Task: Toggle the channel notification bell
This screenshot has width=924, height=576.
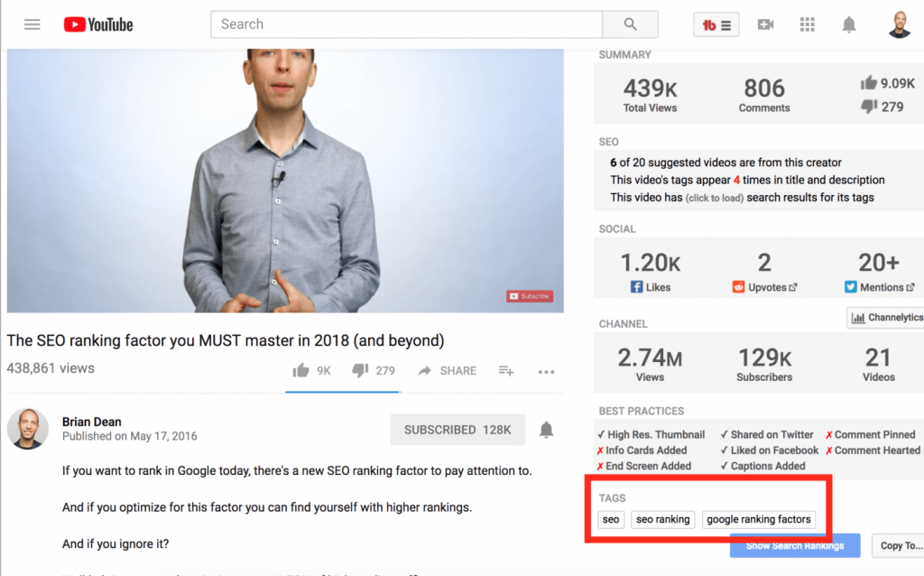Action: (x=546, y=430)
